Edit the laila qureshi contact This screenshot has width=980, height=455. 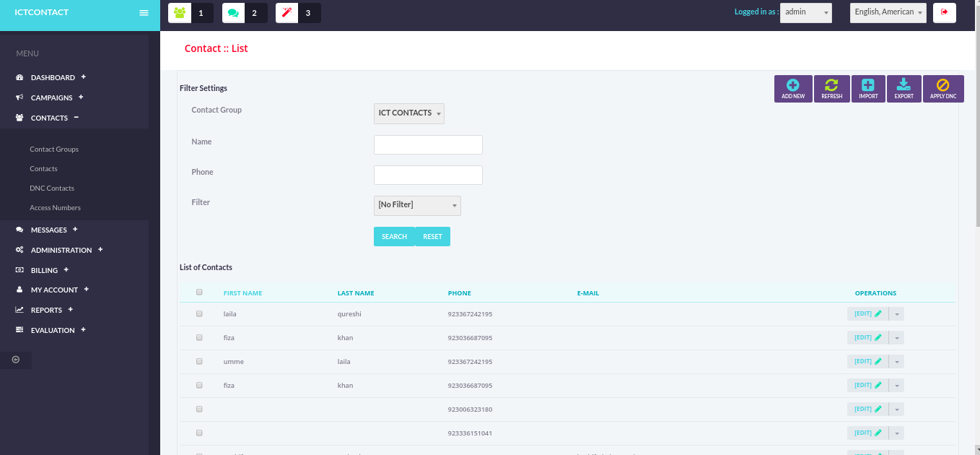coord(867,314)
